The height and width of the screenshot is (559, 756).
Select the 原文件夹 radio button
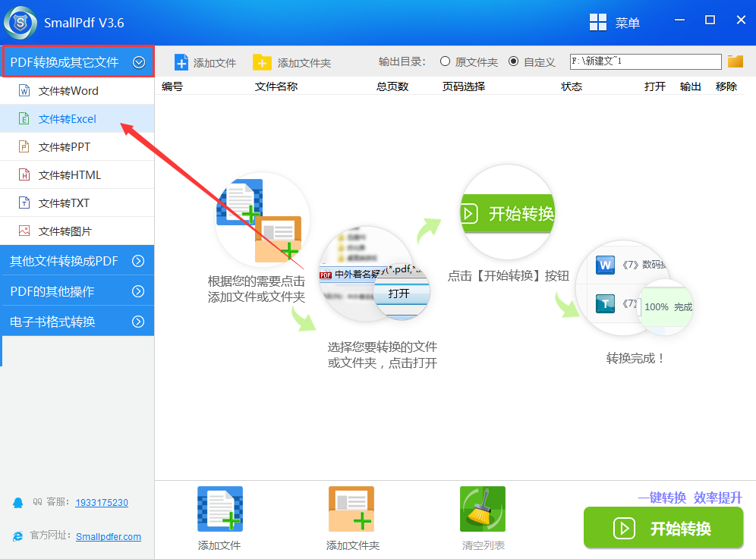point(446,61)
